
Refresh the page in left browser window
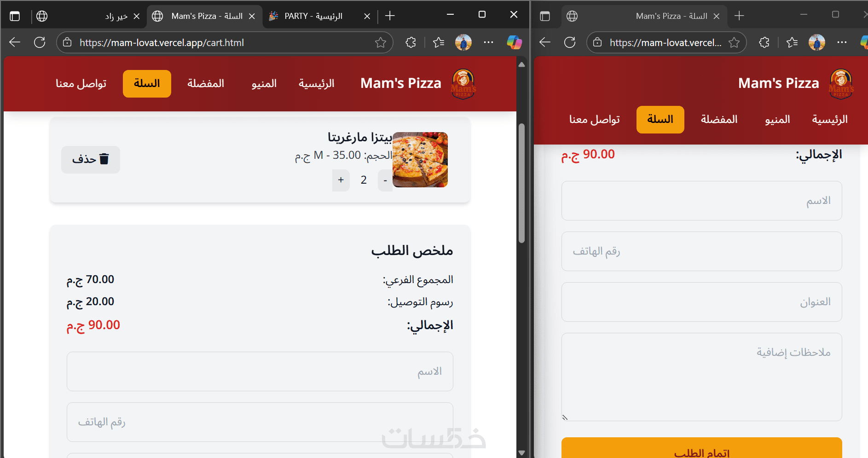[40, 42]
